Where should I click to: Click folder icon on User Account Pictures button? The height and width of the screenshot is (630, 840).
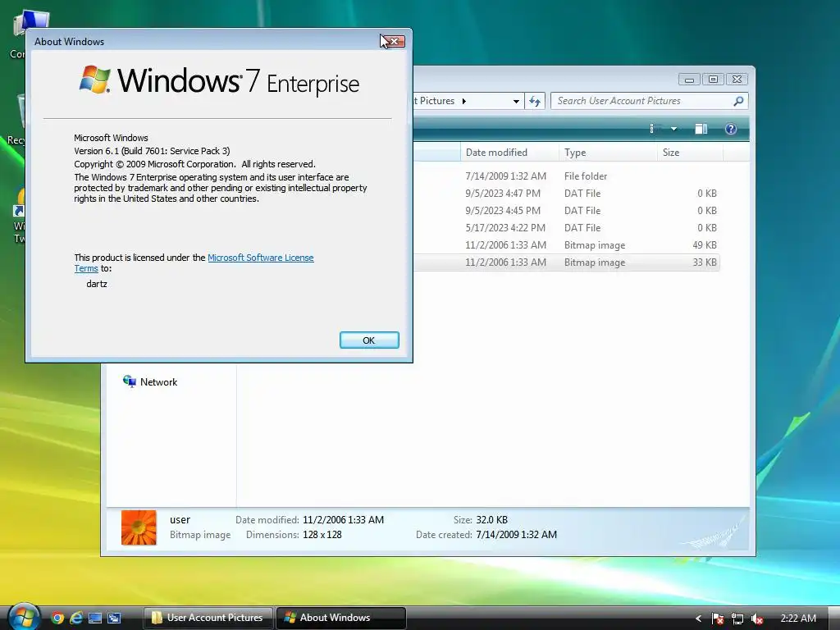[x=157, y=618]
